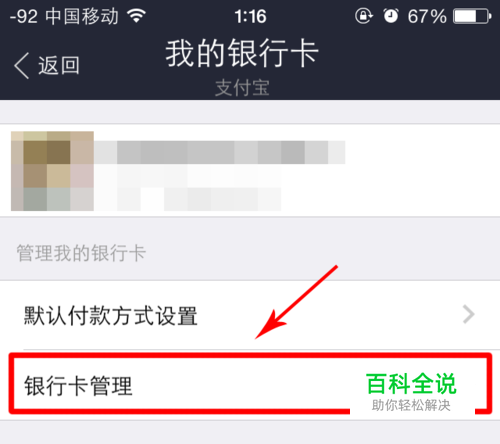500x444 pixels.
Task: Tap the 支付宝 subtitle under the title
Action: point(242,88)
